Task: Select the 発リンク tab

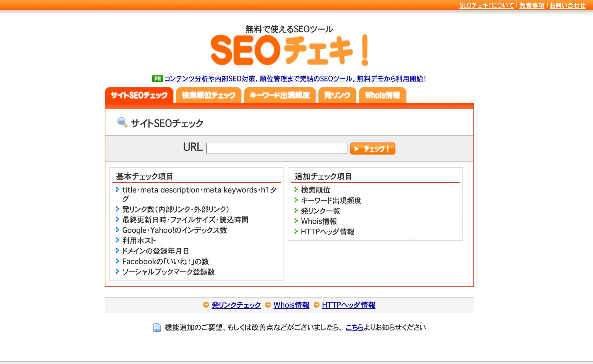Action: point(337,95)
